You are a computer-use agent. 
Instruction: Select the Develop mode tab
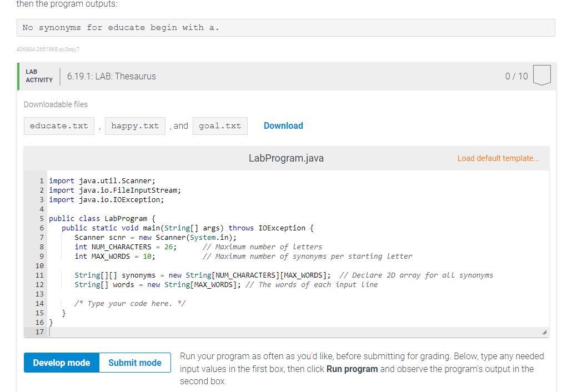[61, 363]
